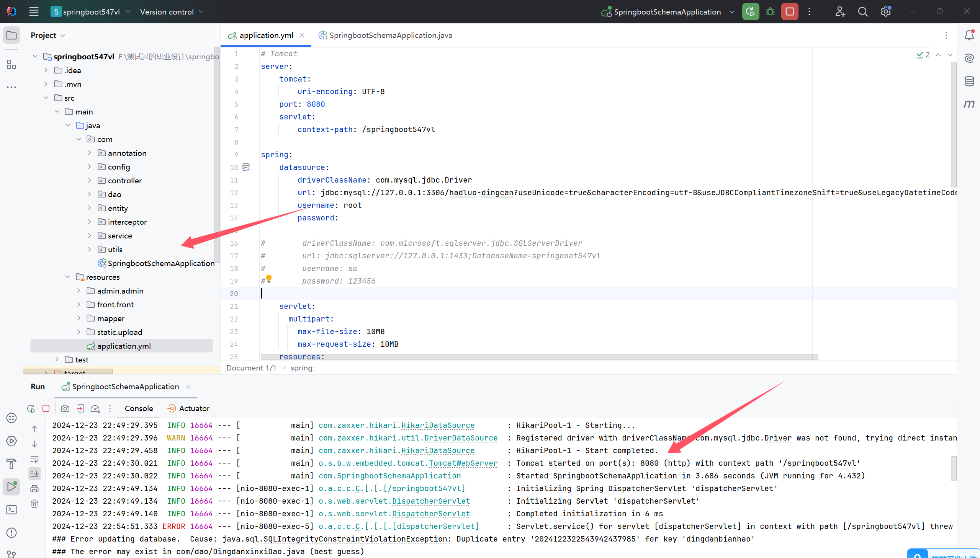
Task: Open the Version control dropdown
Action: (172, 12)
